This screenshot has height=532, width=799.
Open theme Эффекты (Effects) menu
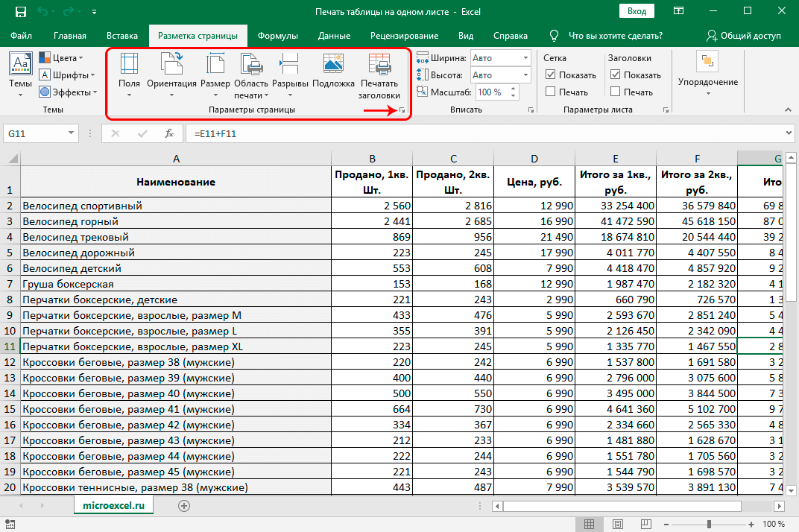click(69, 92)
